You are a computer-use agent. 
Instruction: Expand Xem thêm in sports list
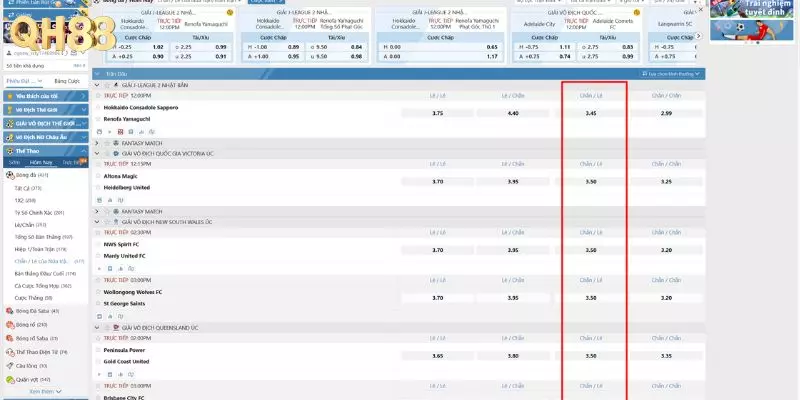click(43, 392)
